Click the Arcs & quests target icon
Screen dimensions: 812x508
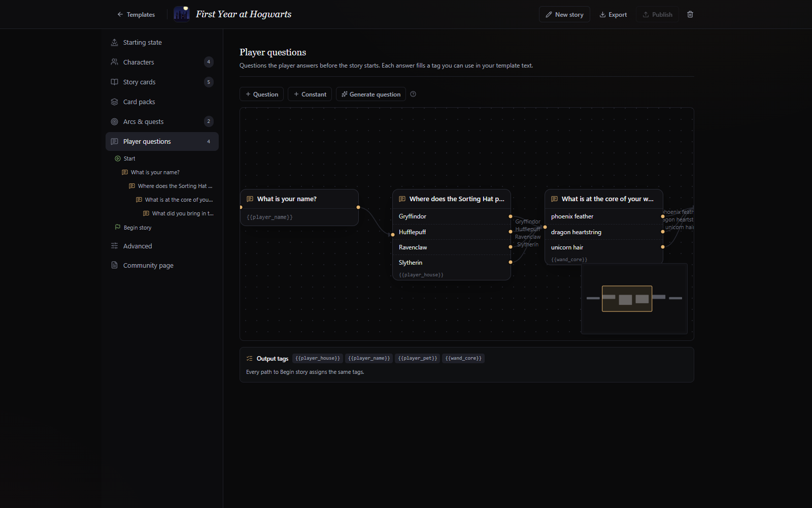114,121
